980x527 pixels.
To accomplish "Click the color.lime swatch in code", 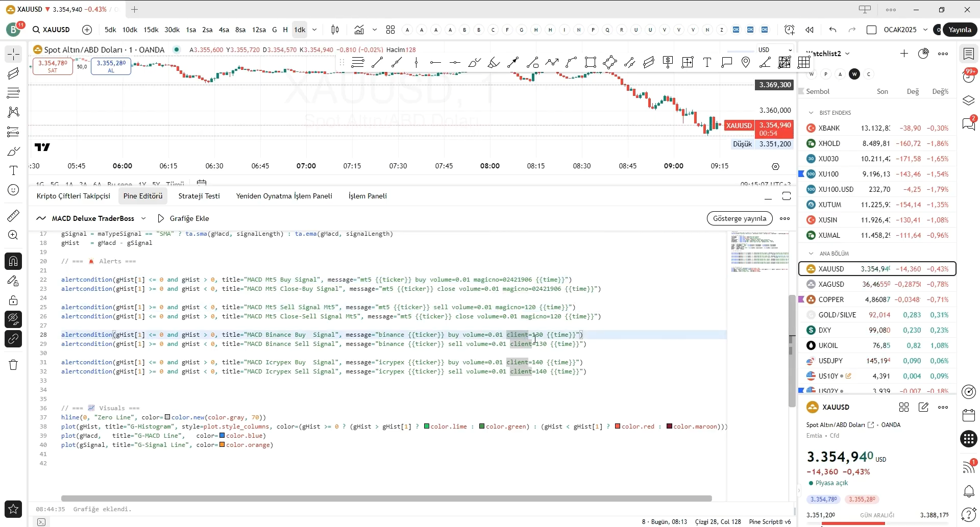I will pos(427,426).
